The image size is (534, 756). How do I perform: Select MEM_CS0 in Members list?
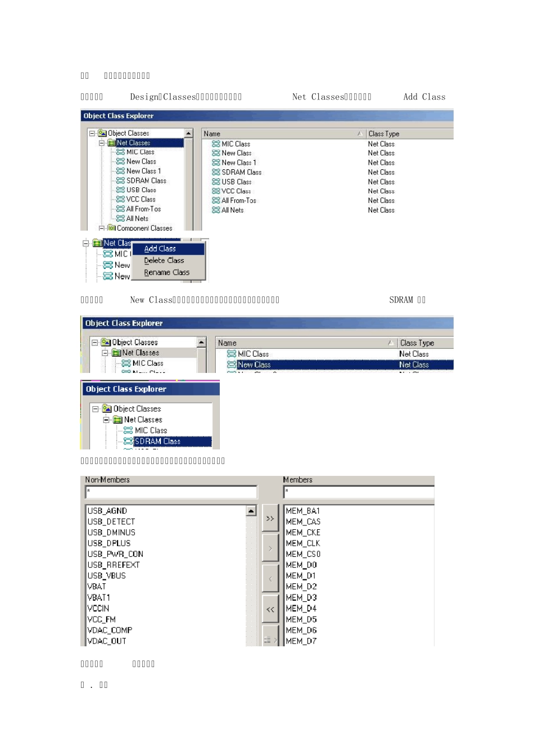pos(303,554)
